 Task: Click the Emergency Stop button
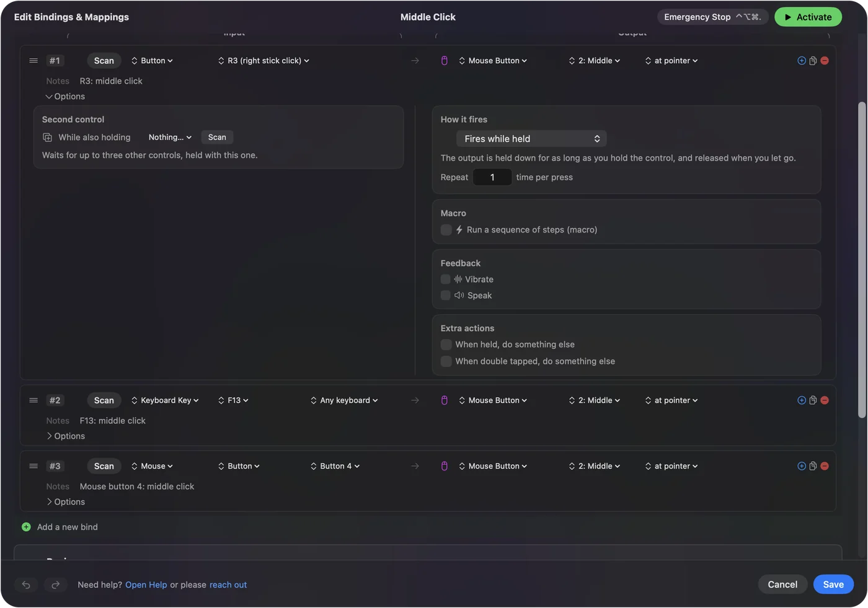point(713,17)
